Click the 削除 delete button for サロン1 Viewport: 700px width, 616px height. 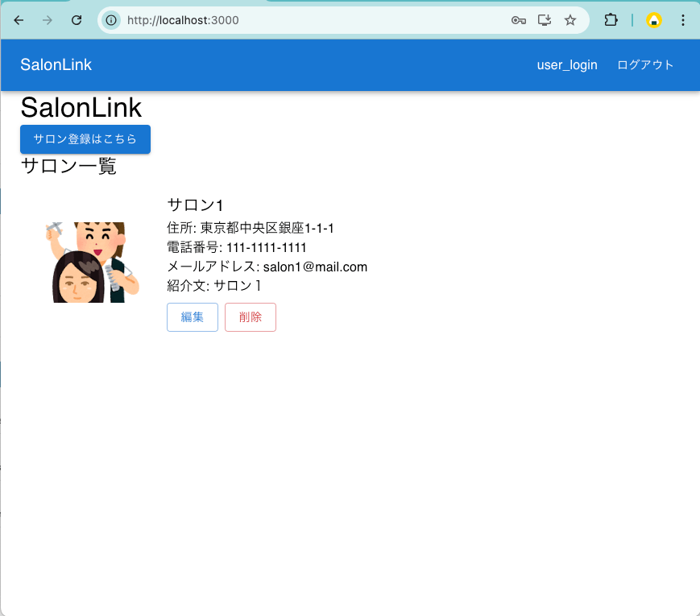251,317
